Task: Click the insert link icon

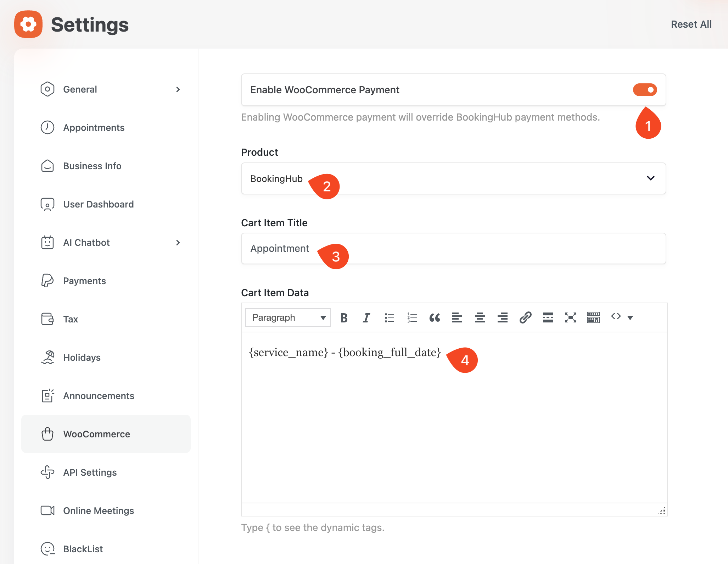Action: click(525, 317)
